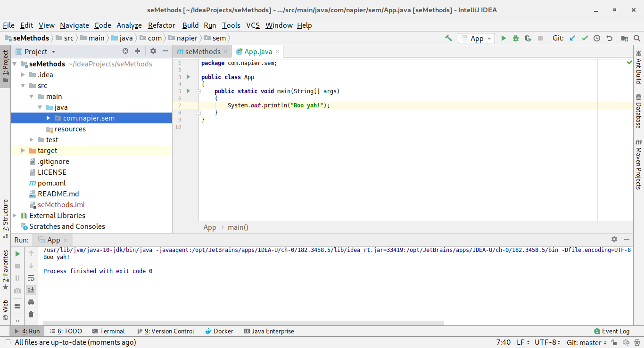Close the App.java editor tab
This screenshot has width=644, height=348.
[x=278, y=52]
